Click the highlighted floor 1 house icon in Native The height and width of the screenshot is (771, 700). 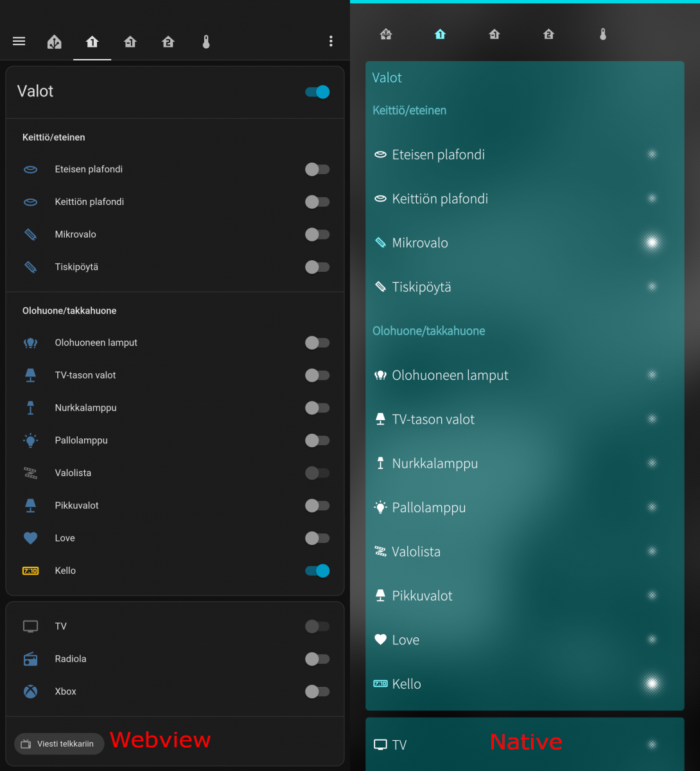440,34
